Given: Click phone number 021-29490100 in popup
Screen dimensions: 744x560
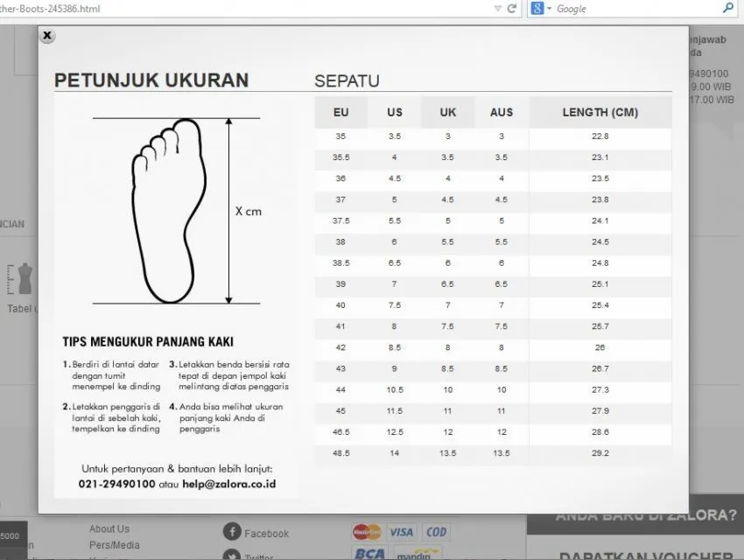Looking at the screenshot, I should click(116, 484).
